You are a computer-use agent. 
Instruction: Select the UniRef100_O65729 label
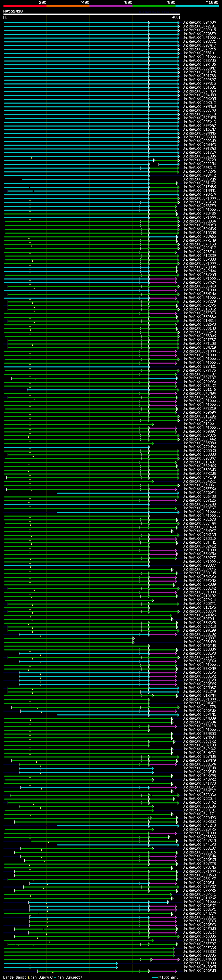click(199, 160)
